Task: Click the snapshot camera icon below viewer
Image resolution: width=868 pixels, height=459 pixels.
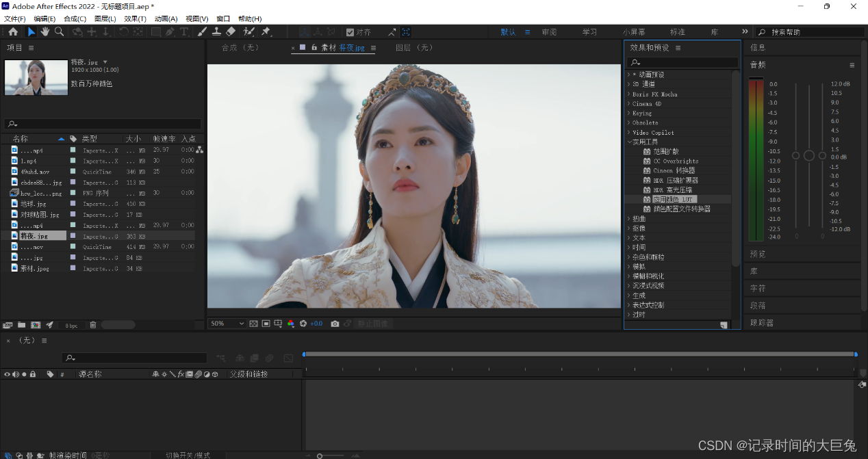Action: tap(335, 324)
